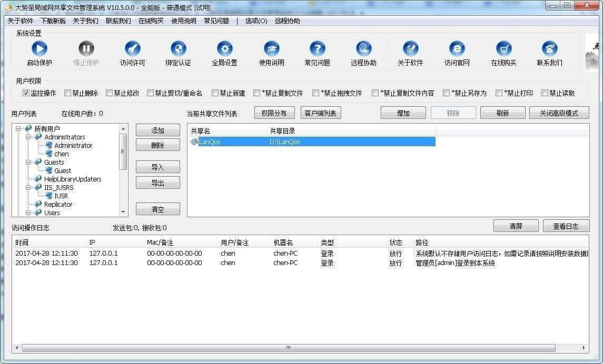Click user list scrollbar down arrow
Image resolution: width=603 pixels, height=364 pixels.
pyautogui.click(x=123, y=211)
